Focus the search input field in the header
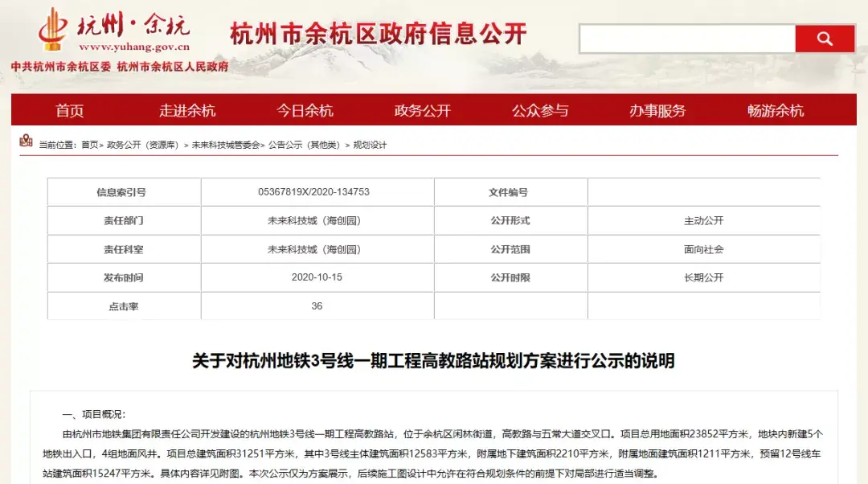Screen dimensions: 868x484 (x=687, y=39)
